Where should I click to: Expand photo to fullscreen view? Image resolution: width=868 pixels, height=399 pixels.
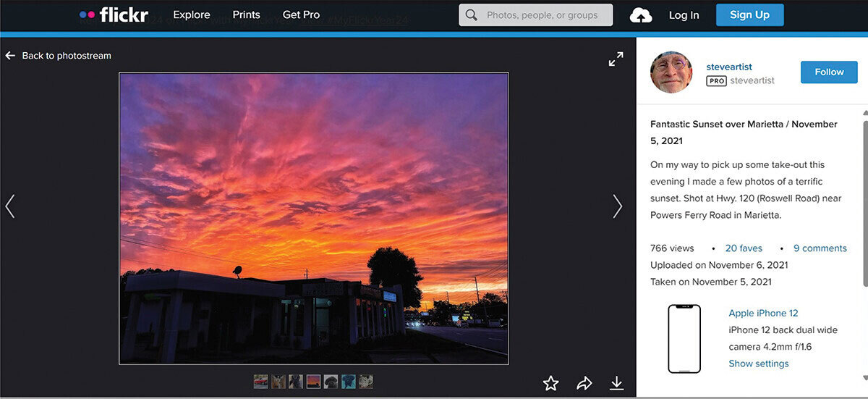[616, 59]
